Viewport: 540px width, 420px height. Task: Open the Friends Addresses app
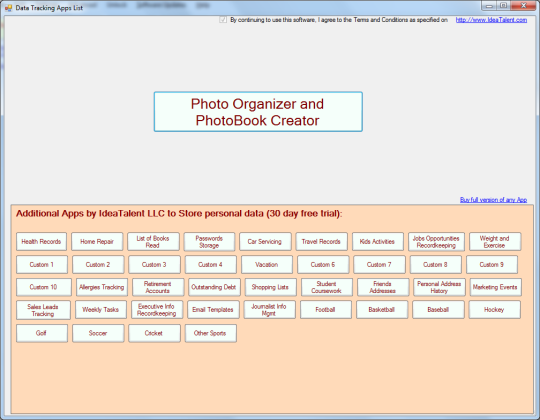click(383, 287)
